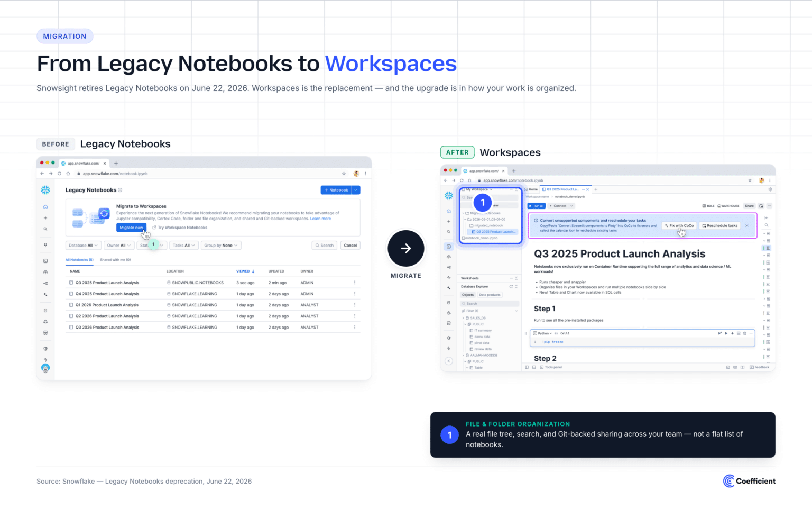Open Group by None dropdown
The width and height of the screenshot is (812, 508).
(221, 246)
